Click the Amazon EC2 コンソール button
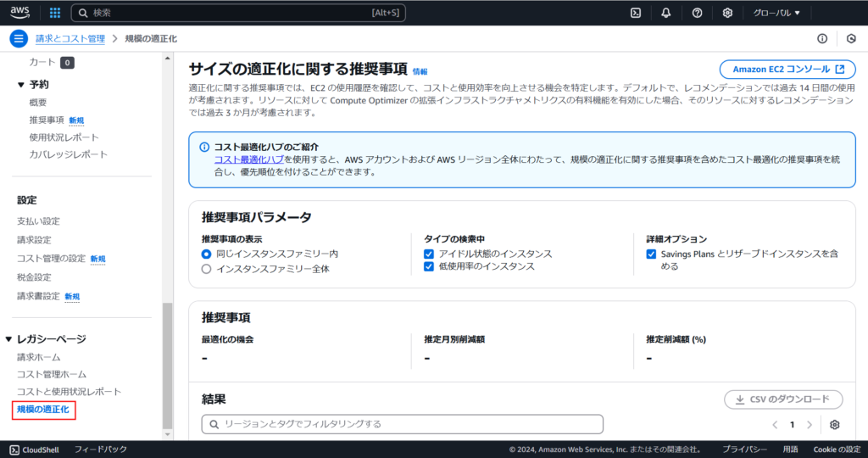The image size is (868, 458). [x=787, y=70]
